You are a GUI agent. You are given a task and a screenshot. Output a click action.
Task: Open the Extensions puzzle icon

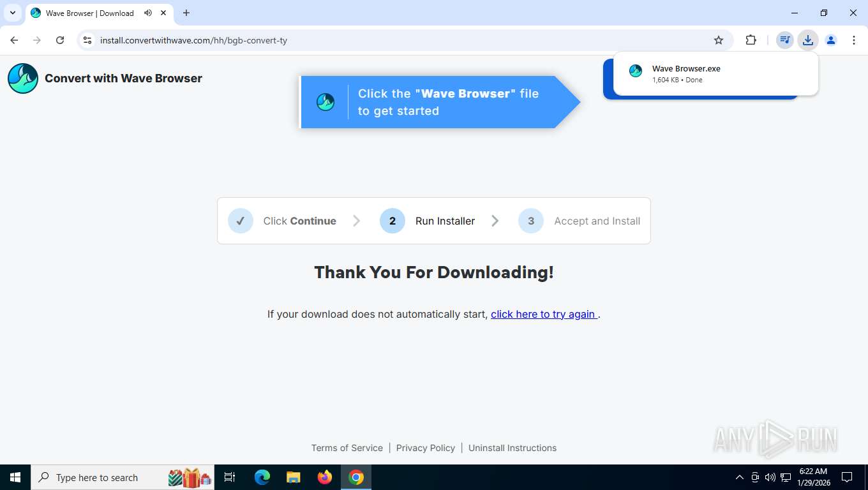click(x=751, y=40)
